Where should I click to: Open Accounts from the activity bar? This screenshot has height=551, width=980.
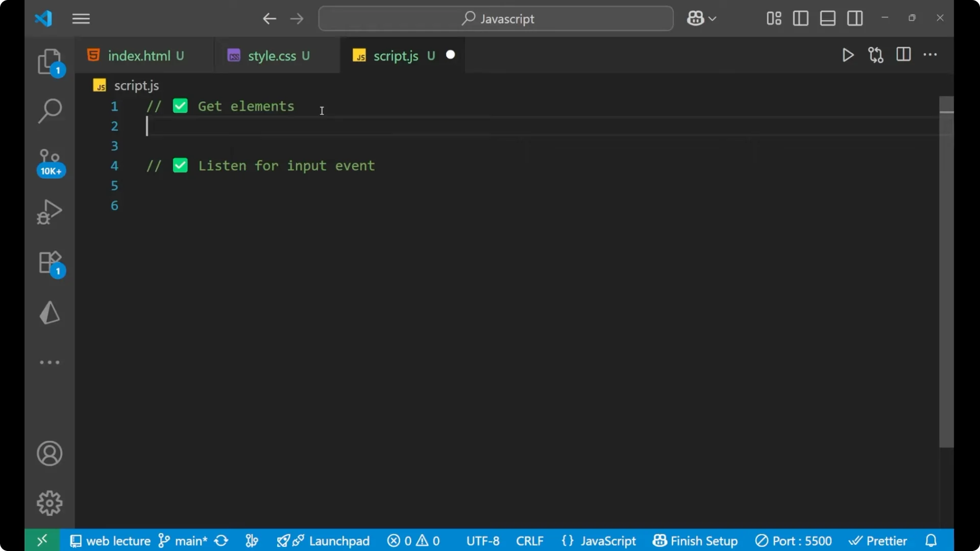[x=50, y=454]
